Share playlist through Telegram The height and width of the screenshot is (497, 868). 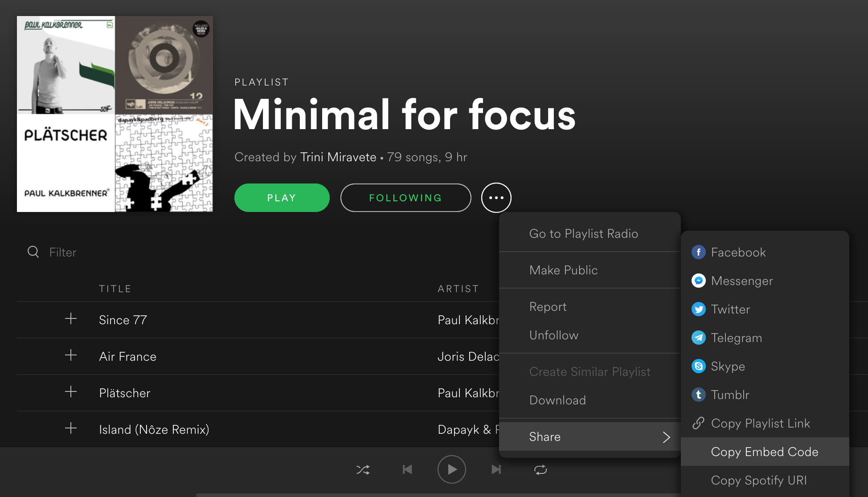(x=736, y=338)
